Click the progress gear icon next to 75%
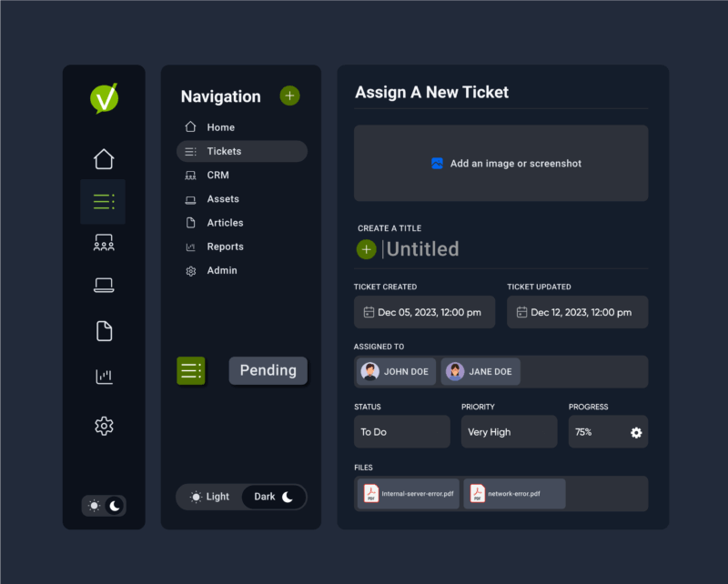Screen dimensions: 728x584 [x=636, y=432]
